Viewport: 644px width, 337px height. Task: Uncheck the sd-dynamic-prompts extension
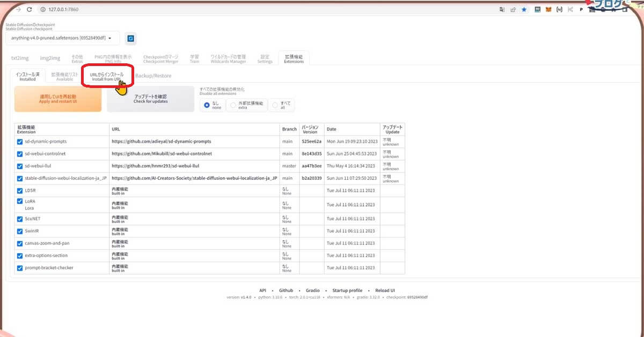click(x=20, y=142)
